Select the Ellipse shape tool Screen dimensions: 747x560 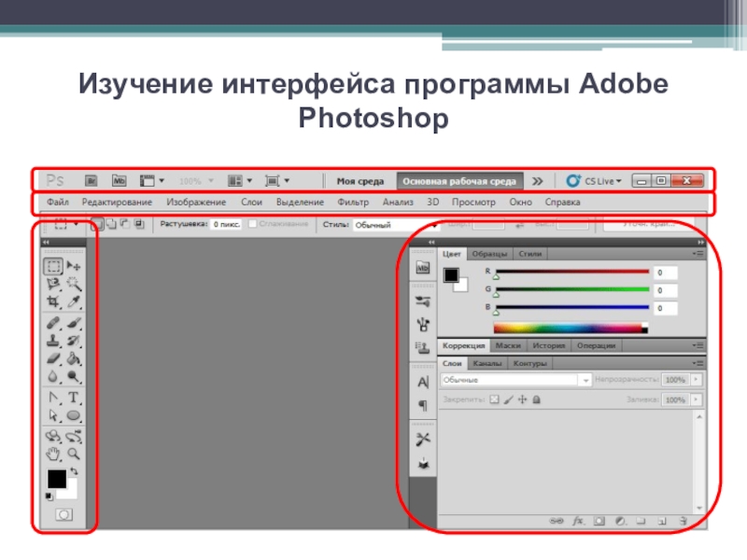tap(74, 415)
